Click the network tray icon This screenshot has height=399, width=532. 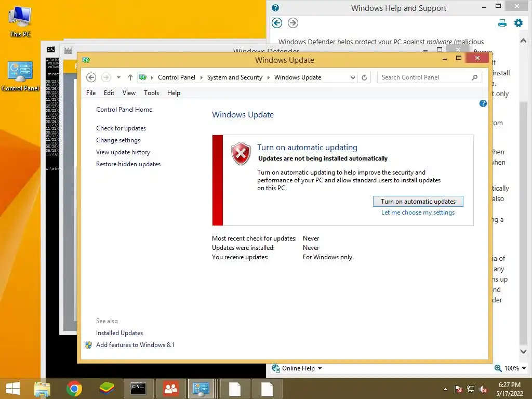(x=471, y=389)
